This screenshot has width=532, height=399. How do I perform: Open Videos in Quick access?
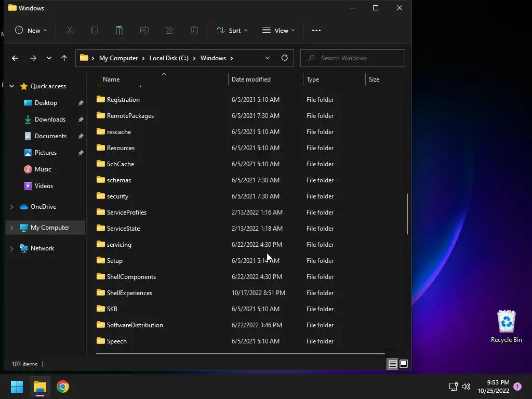(x=44, y=186)
